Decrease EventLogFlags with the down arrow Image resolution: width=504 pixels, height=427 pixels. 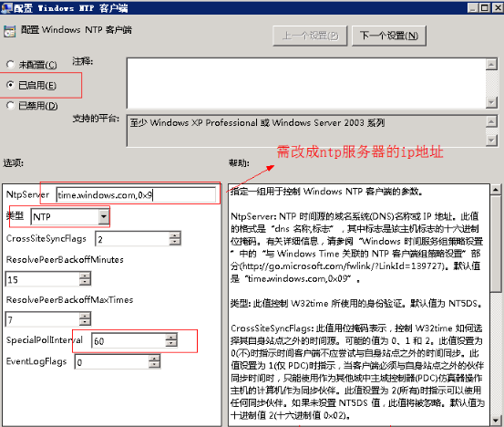[x=154, y=365]
